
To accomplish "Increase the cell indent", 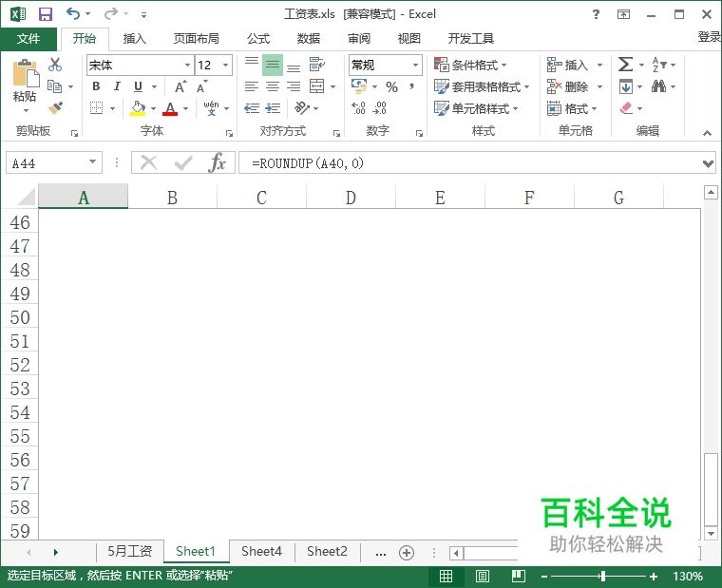I will pyautogui.click(x=273, y=108).
